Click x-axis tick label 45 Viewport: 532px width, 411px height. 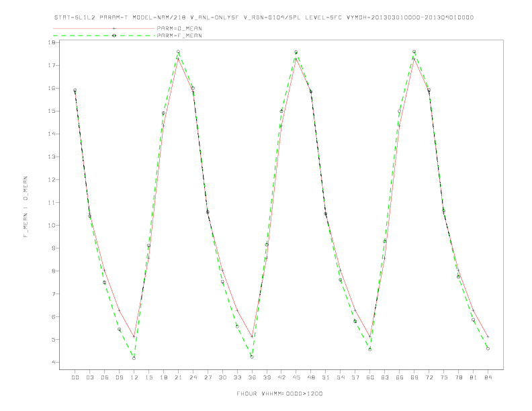point(296,377)
